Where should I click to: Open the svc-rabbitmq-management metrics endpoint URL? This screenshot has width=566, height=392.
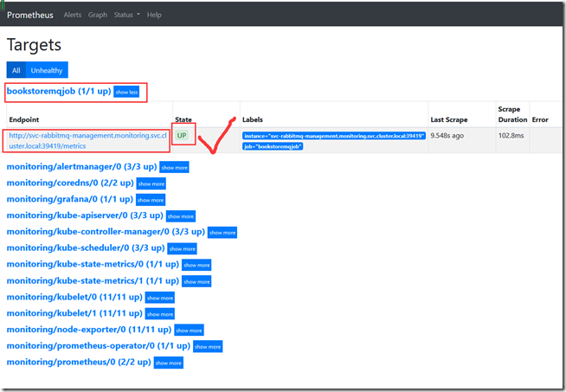click(x=87, y=141)
